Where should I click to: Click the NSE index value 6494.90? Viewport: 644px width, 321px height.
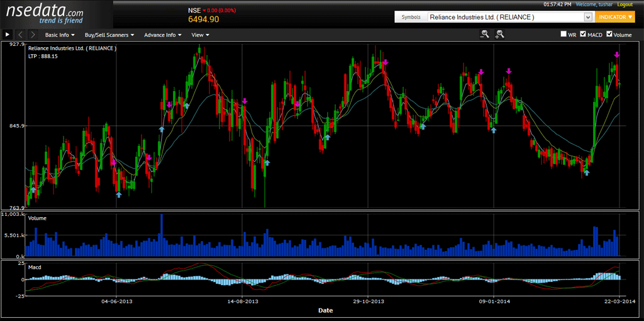pos(204,20)
